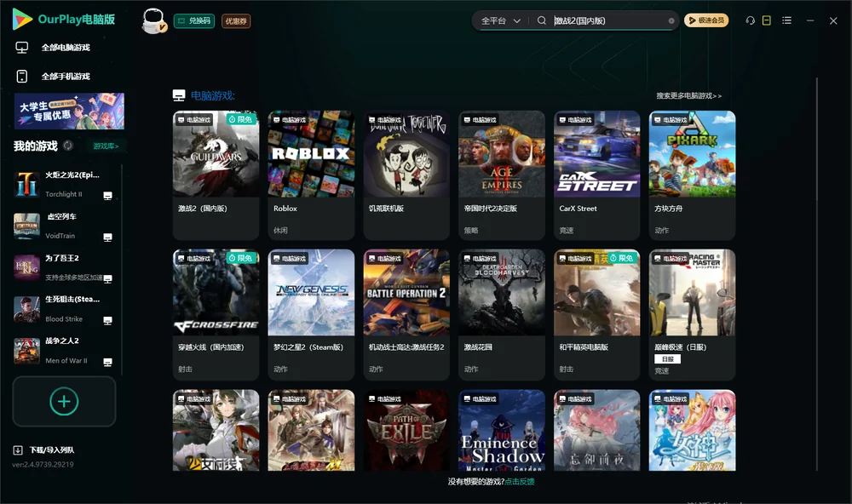Open the 极速会员 membership button

pyautogui.click(x=706, y=20)
